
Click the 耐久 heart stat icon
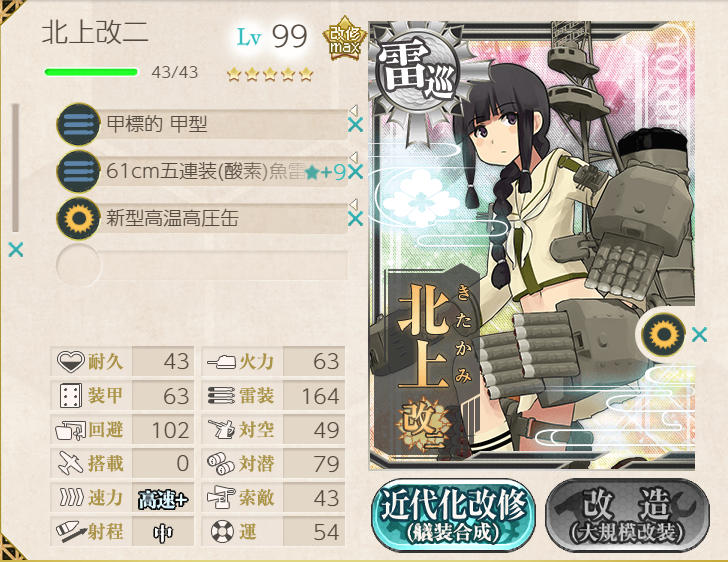click(x=71, y=361)
